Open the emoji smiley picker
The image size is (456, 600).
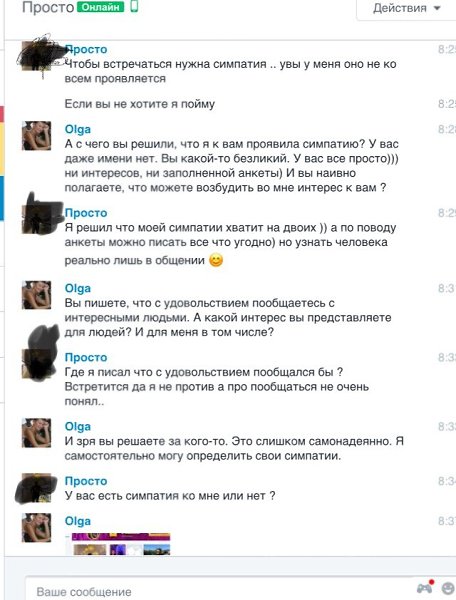(x=448, y=588)
